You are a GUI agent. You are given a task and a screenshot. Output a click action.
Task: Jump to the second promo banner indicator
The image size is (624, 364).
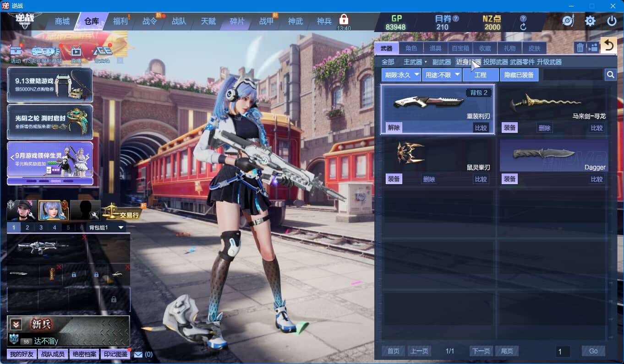tap(45, 181)
